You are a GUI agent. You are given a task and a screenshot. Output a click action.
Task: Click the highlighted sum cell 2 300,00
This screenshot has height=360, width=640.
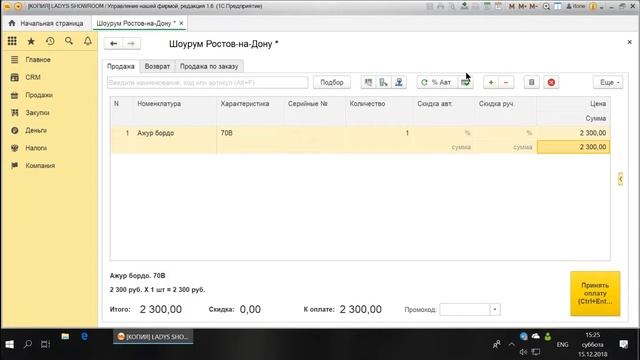point(573,147)
